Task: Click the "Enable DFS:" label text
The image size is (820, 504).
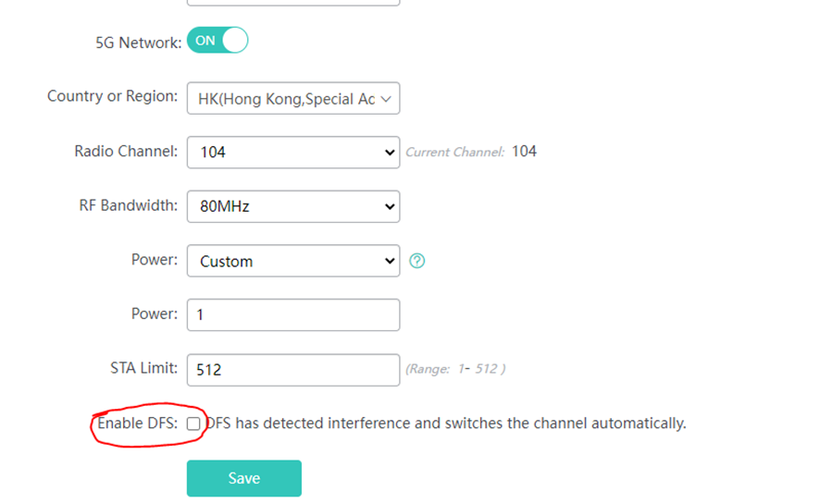Action: [x=138, y=423]
